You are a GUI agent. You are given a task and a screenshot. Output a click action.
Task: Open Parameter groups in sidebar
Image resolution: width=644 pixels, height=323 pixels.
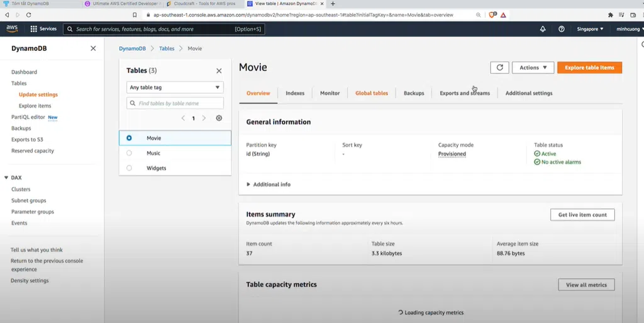pos(33,212)
